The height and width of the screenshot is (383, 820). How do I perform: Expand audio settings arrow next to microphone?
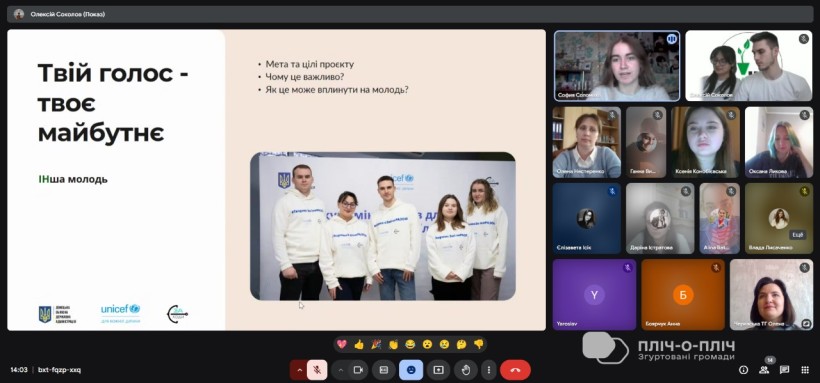click(299, 370)
